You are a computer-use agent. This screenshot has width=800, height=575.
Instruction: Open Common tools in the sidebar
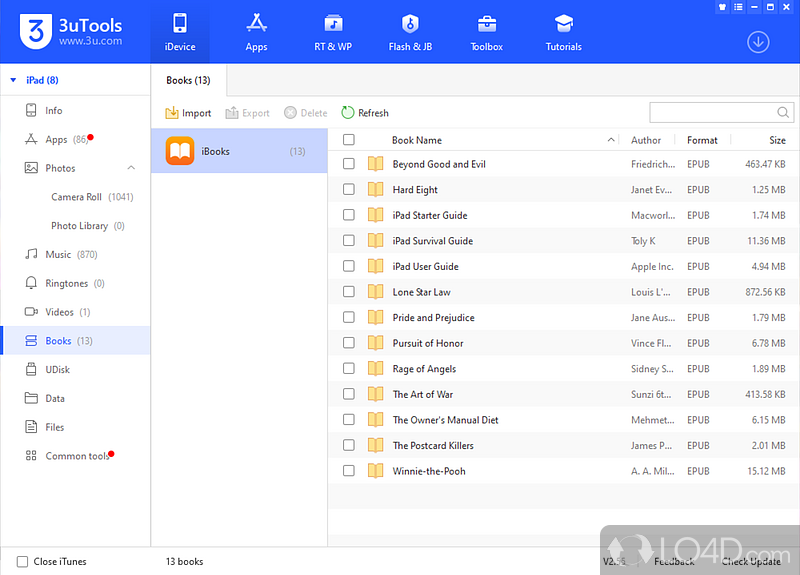point(76,456)
